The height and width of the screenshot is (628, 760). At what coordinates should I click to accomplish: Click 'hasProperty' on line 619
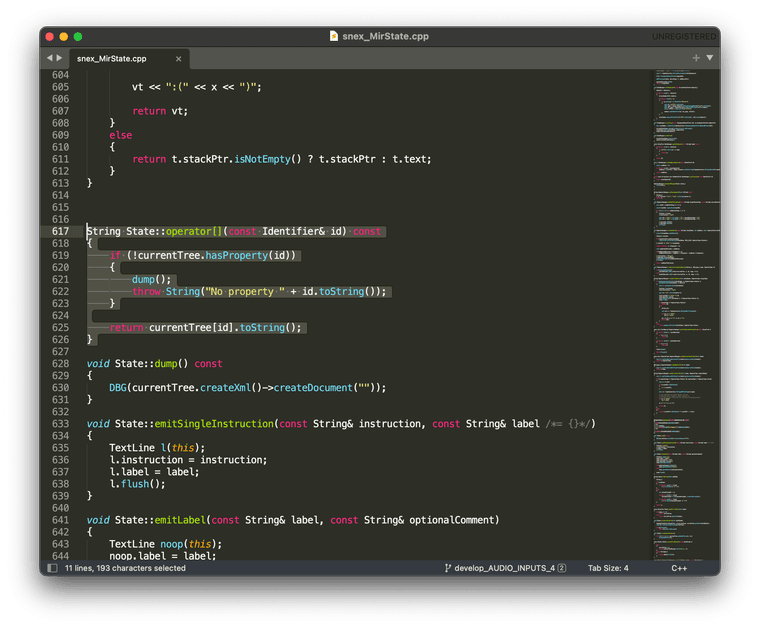[x=237, y=255]
